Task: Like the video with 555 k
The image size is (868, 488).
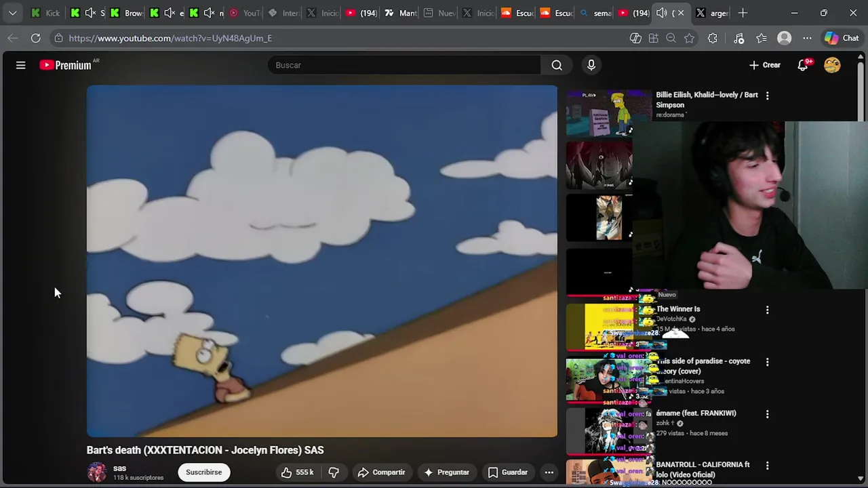Action: pos(298,472)
